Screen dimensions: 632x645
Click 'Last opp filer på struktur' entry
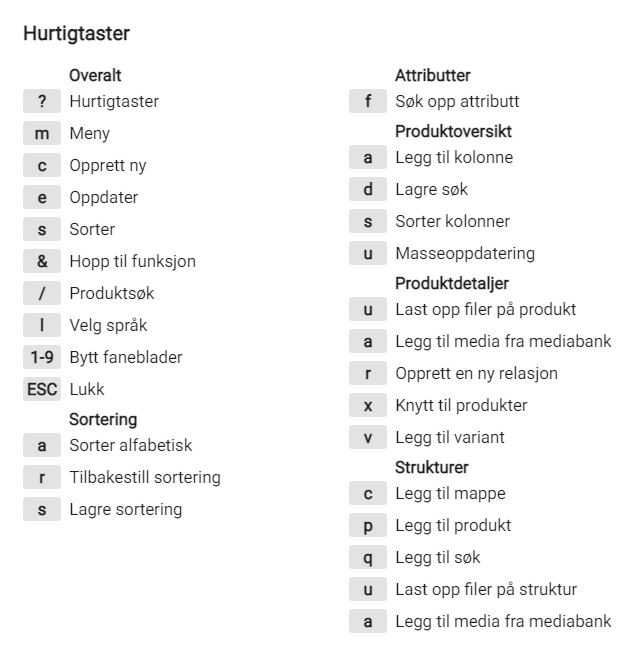click(486, 589)
